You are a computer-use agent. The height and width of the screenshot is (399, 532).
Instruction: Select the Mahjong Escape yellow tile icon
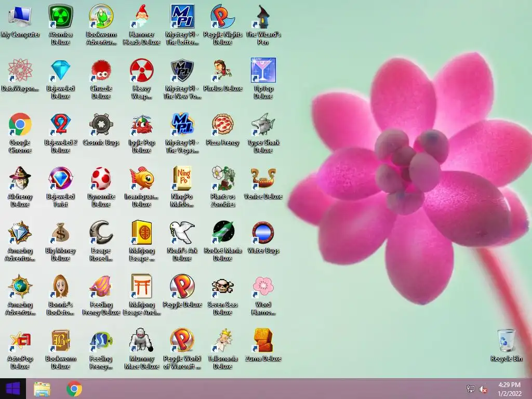click(x=141, y=232)
